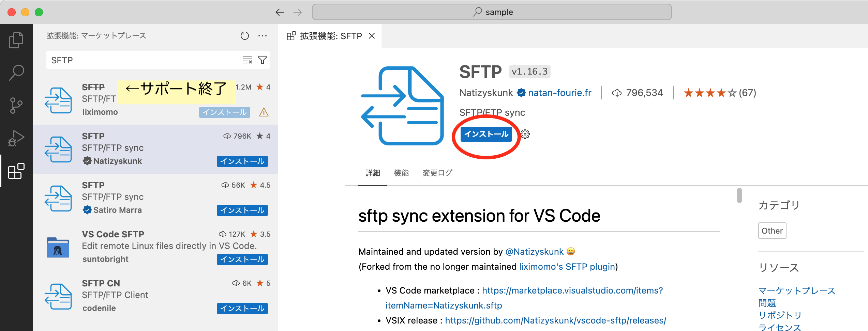This screenshot has width=868, height=331.
Task: Click the 796,534 install count
Action: [638, 93]
